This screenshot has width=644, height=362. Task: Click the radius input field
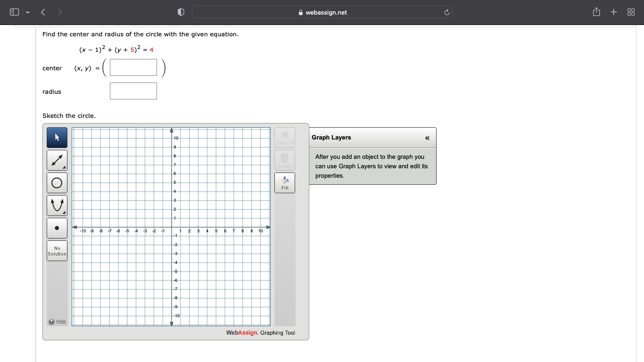pyautogui.click(x=133, y=91)
